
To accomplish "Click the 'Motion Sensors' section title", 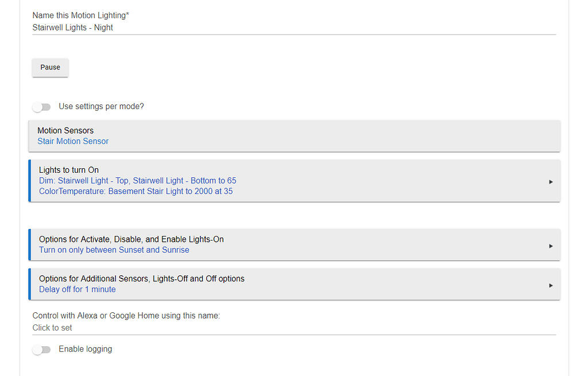I will pos(65,130).
